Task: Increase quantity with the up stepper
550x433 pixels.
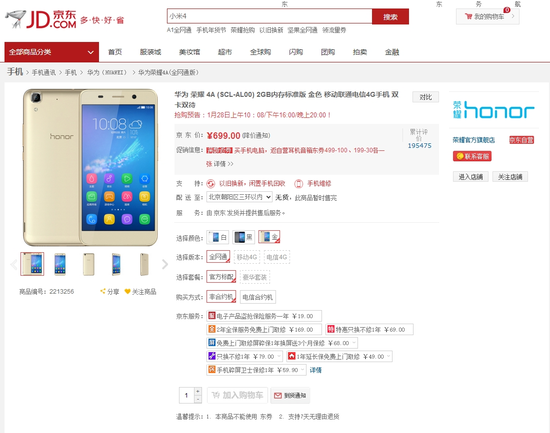Action: [198, 391]
